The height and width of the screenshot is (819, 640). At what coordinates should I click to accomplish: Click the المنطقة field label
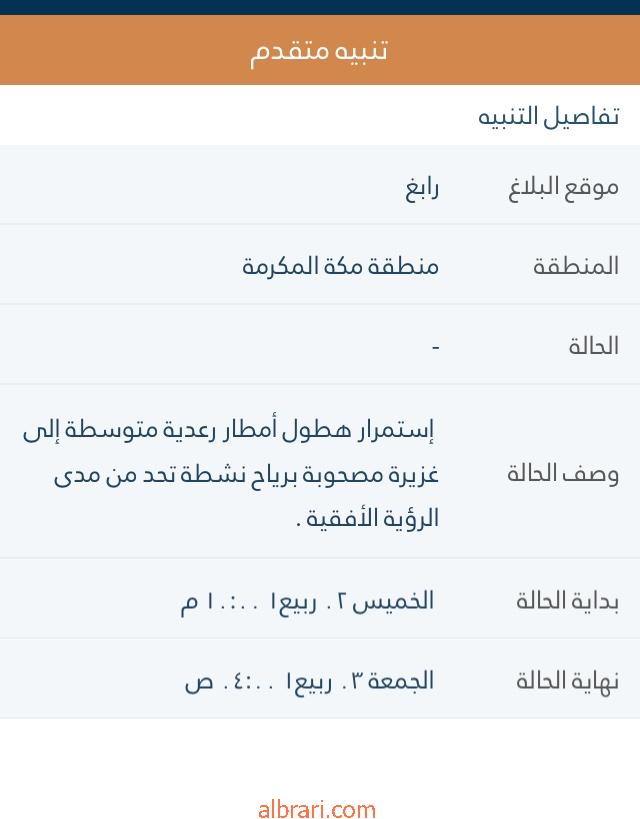pos(576,266)
